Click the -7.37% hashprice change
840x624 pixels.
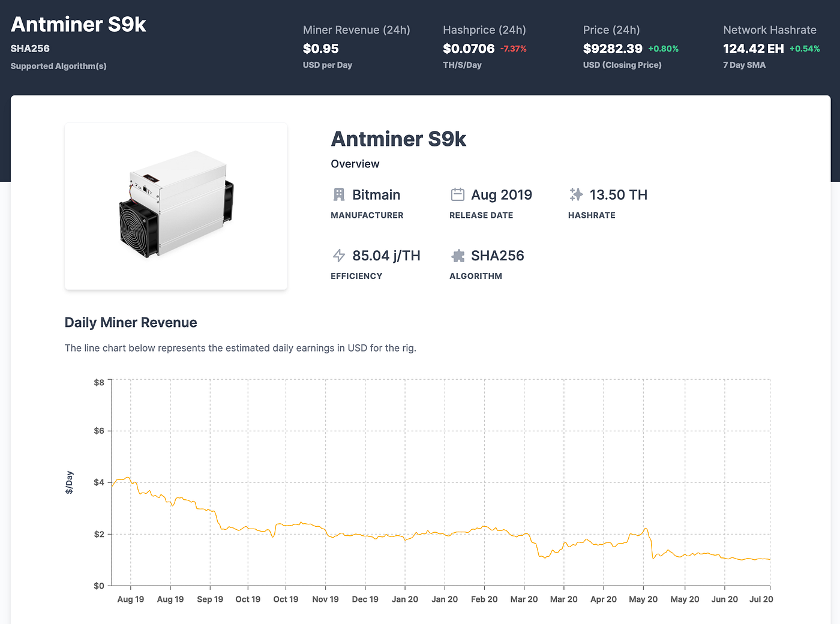[514, 49]
